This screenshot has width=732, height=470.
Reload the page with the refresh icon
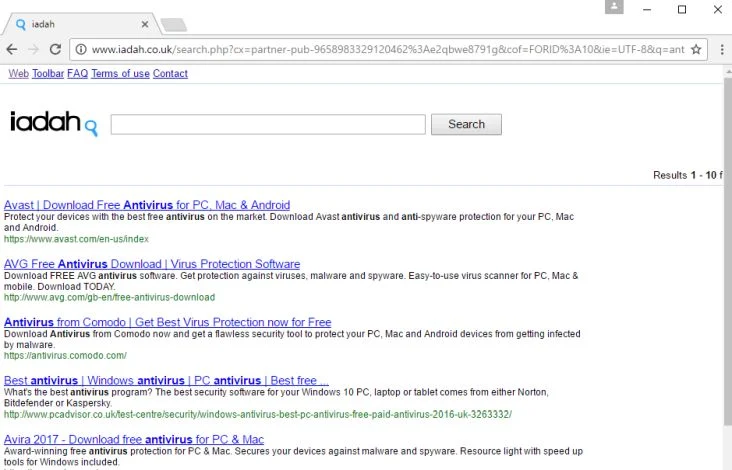coord(55,49)
